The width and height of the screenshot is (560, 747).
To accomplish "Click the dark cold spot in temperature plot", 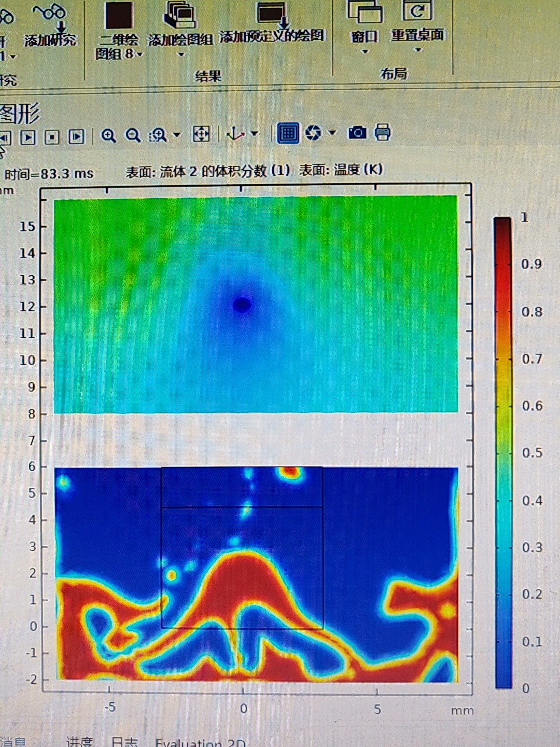I will [x=242, y=305].
